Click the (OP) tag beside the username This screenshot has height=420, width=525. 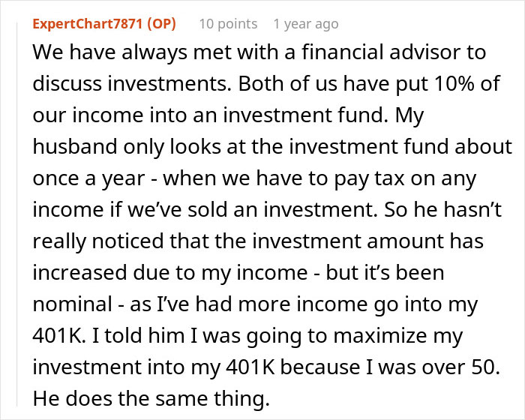(x=160, y=24)
